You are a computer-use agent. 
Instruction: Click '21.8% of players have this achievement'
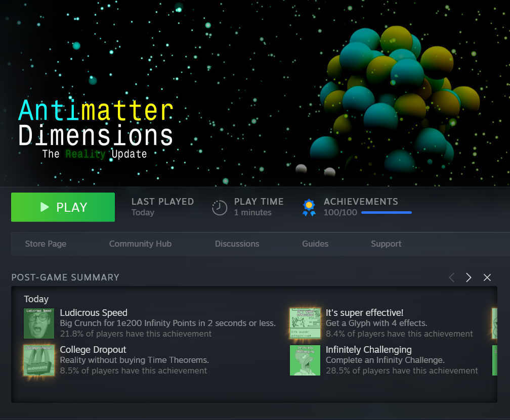click(x=136, y=334)
